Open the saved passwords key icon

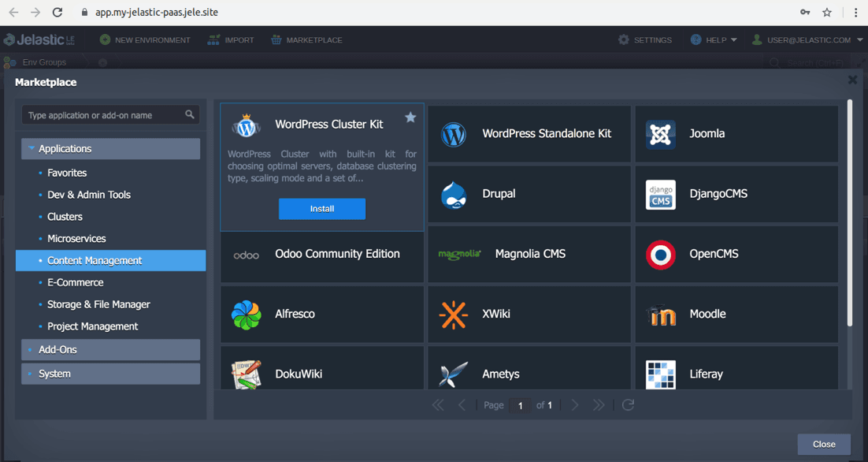pyautogui.click(x=805, y=12)
